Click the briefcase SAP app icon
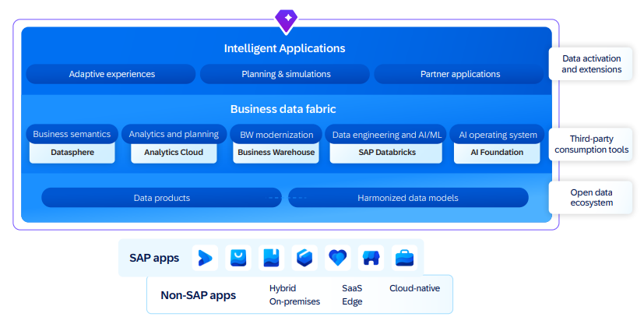The height and width of the screenshot is (324, 644). point(404,258)
